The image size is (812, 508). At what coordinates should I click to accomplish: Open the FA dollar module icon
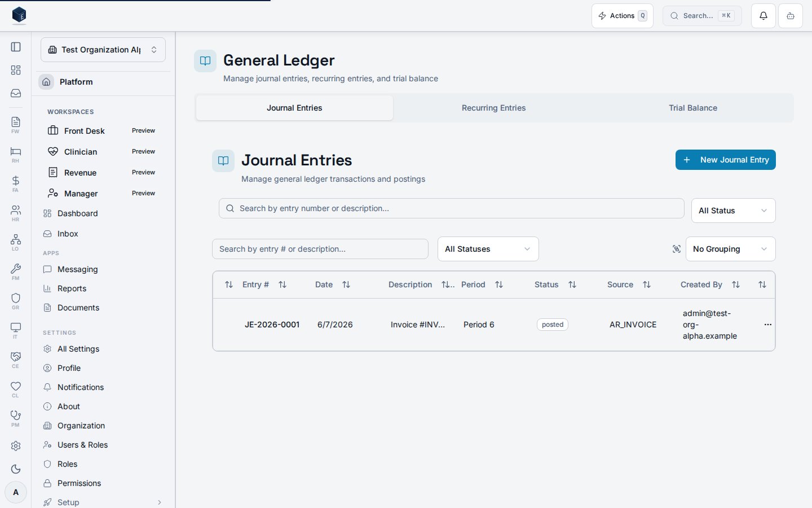tap(16, 183)
